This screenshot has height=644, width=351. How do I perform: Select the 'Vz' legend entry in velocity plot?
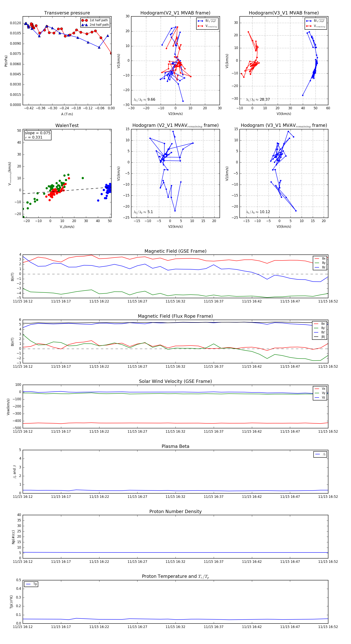[x=320, y=398]
